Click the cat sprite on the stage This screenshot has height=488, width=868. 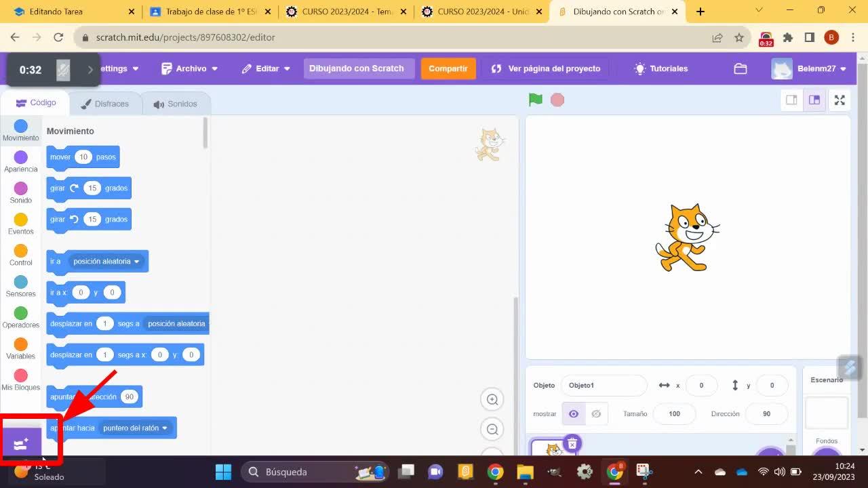(687, 237)
